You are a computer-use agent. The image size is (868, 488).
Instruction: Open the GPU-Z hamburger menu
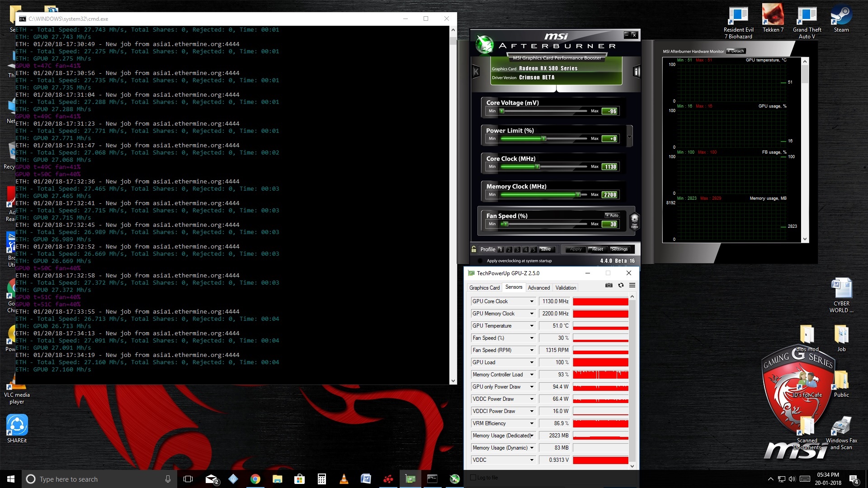tap(632, 285)
